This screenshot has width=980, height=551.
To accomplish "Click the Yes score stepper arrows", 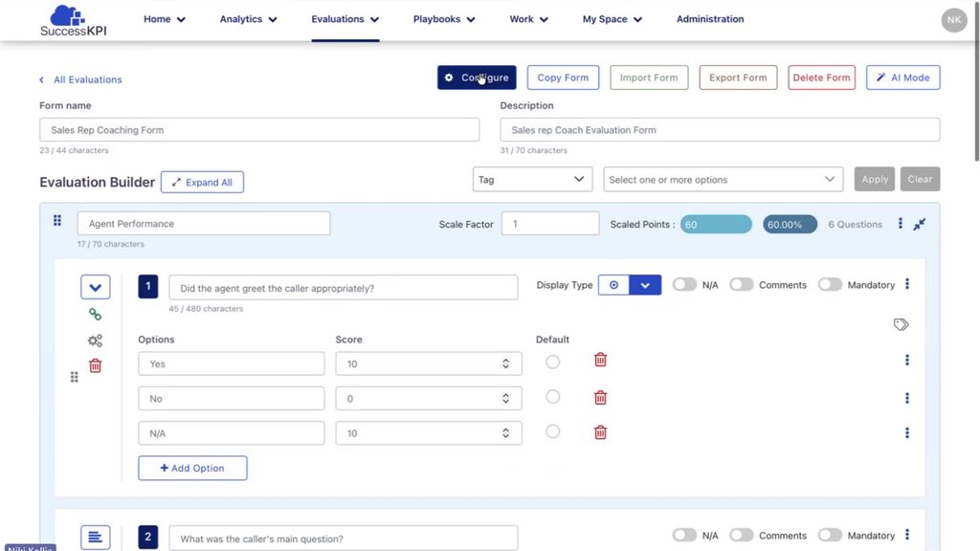I will [x=505, y=364].
